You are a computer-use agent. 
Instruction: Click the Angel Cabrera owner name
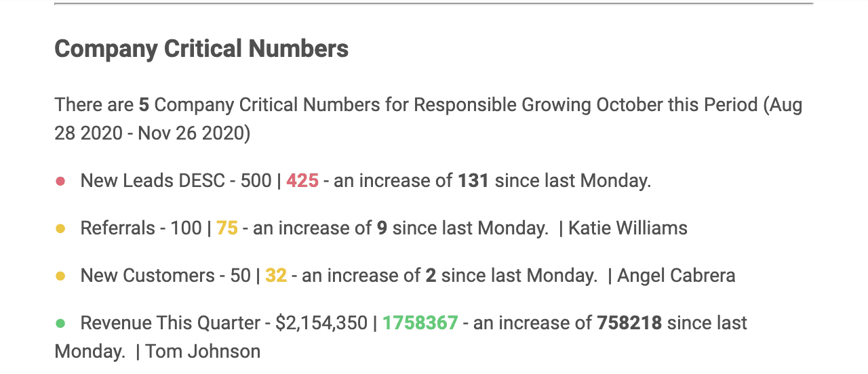click(676, 276)
